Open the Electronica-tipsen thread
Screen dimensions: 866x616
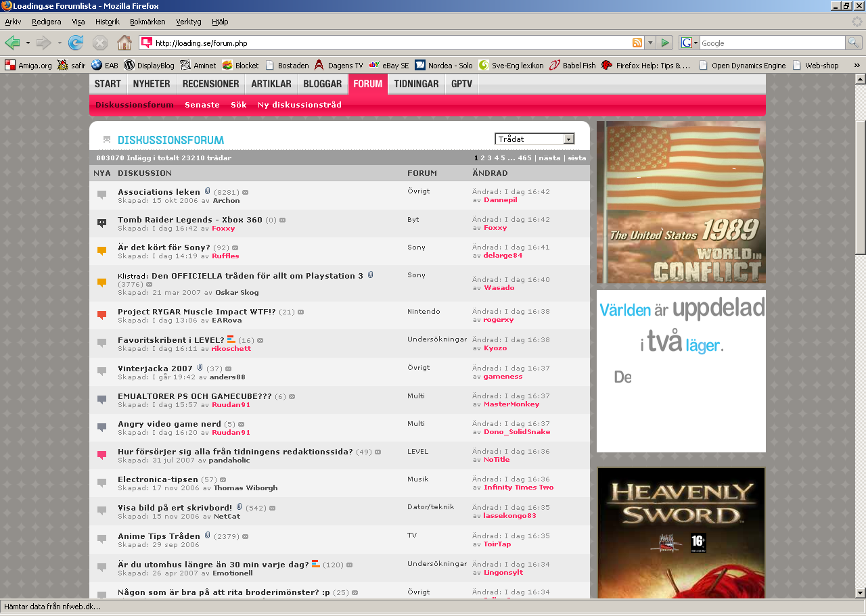tap(158, 479)
